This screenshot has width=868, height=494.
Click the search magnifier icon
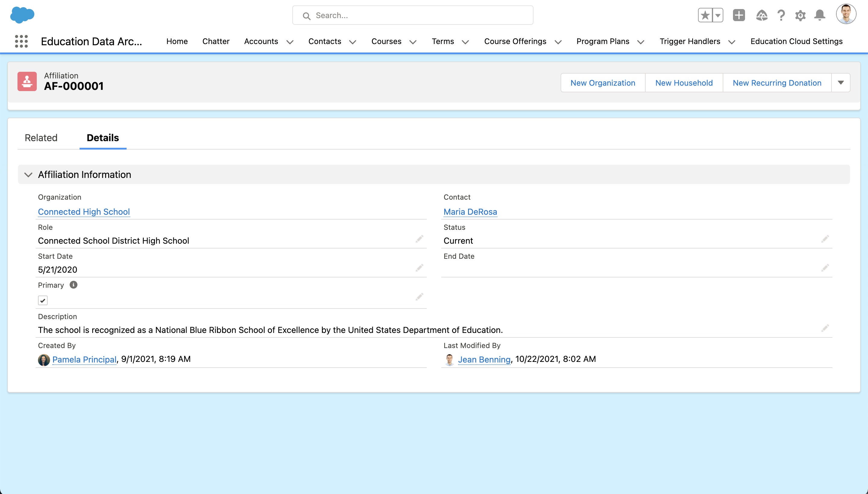(307, 16)
